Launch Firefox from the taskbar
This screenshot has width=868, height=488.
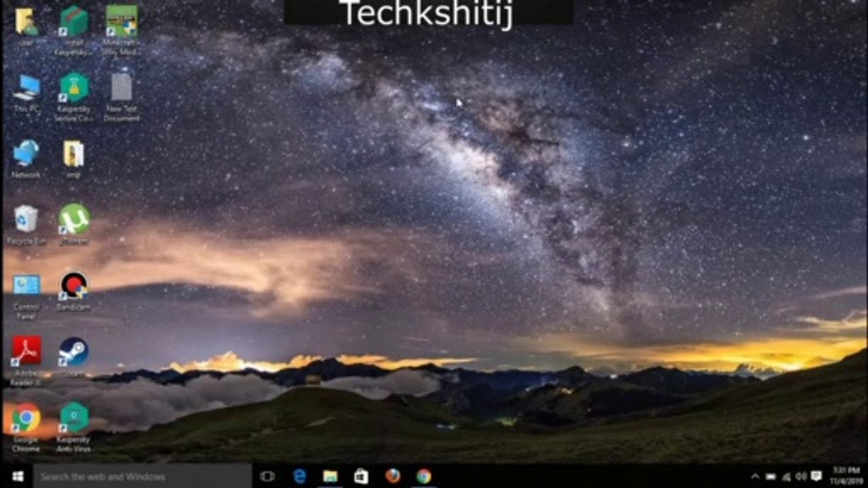tap(393, 476)
